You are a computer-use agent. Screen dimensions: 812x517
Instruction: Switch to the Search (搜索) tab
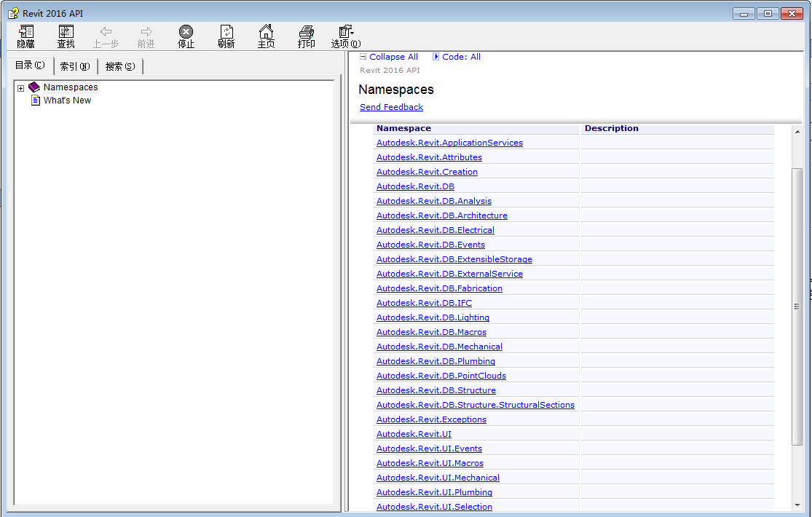click(120, 66)
